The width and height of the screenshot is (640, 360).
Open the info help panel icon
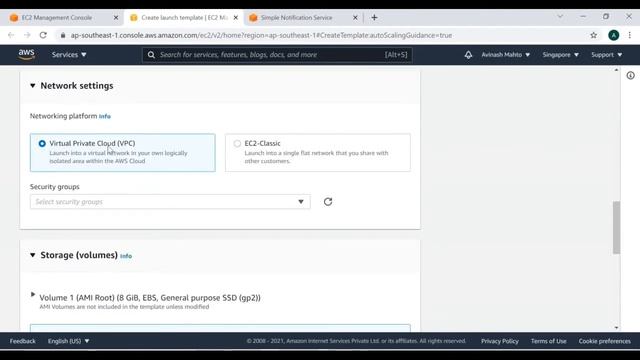pyautogui.click(x=631, y=76)
